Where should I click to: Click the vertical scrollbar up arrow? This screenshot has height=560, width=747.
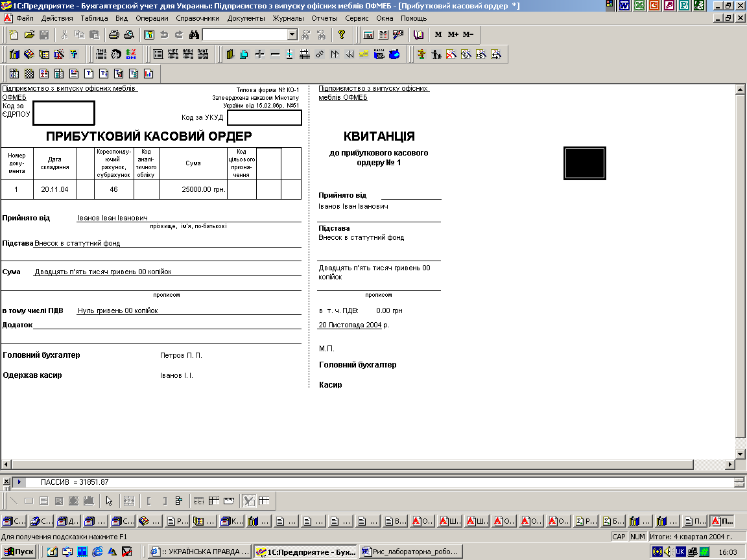pyautogui.click(x=740, y=89)
